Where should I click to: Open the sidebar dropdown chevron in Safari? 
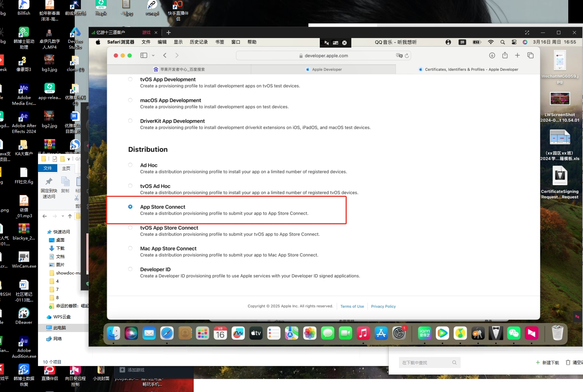pos(153,55)
